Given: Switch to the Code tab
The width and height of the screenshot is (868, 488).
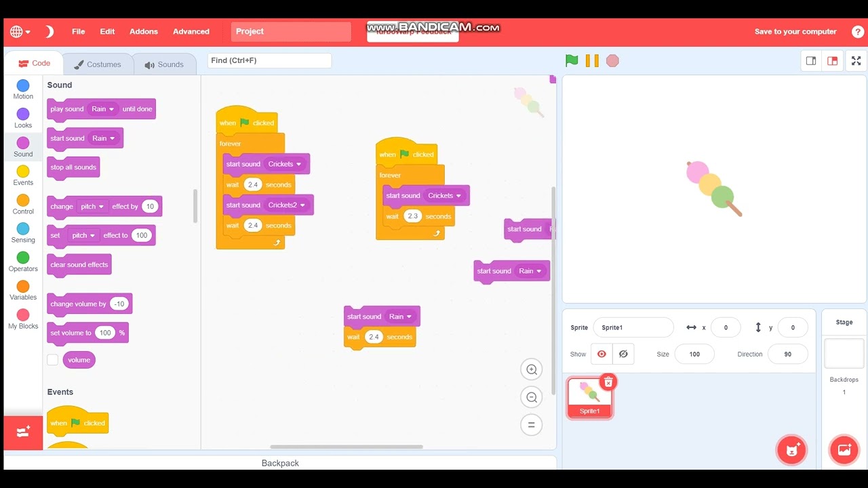Looking at the screenshot, I should 34,63.
